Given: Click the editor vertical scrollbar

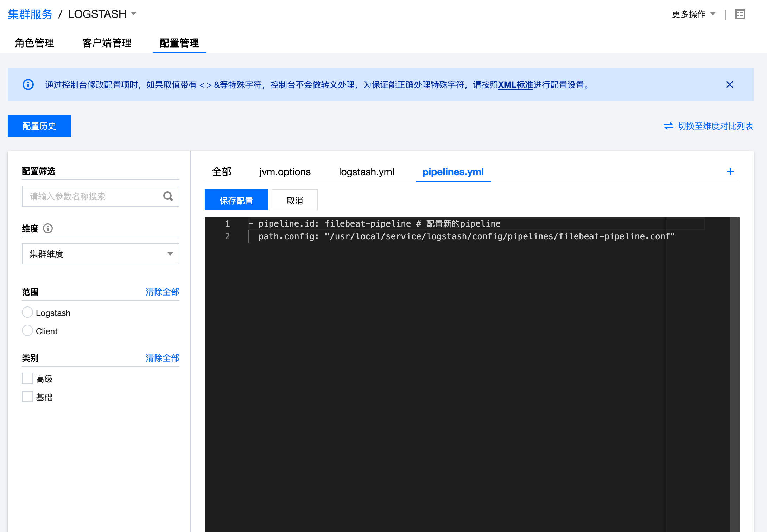Looking at the screenshot, I should pyautogui.click(x=734, y=352).
